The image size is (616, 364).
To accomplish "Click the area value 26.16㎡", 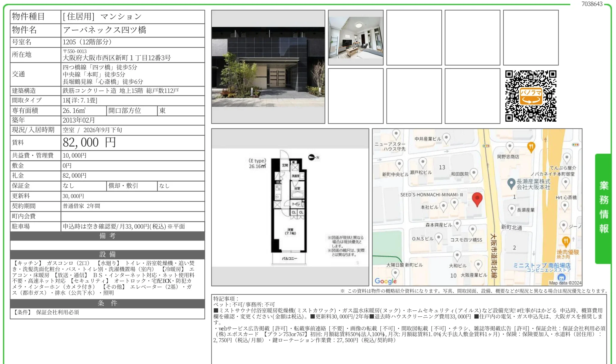I will (x=74, y=111).
